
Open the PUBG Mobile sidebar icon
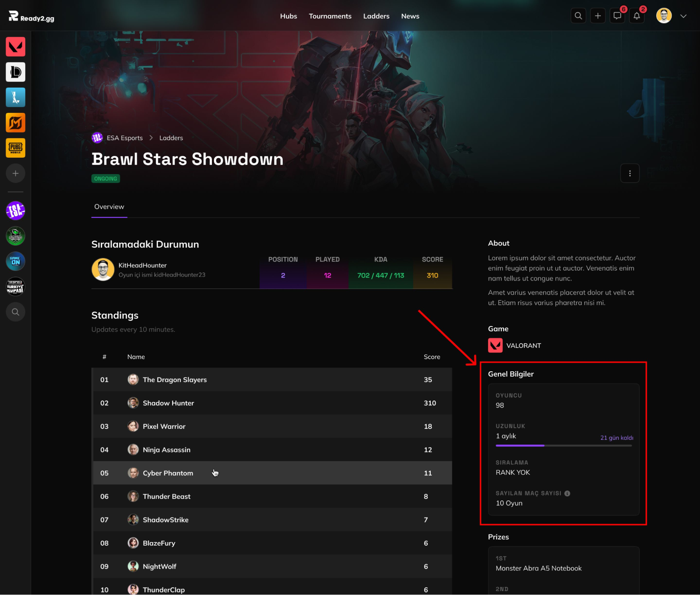[15, 148]
